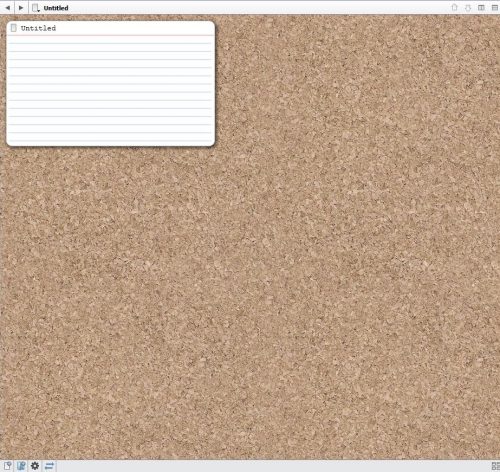Switch corkboard card arrangement via footer grid icon
This screenshot has width=500, height=472.
click(x=495, y=466)
